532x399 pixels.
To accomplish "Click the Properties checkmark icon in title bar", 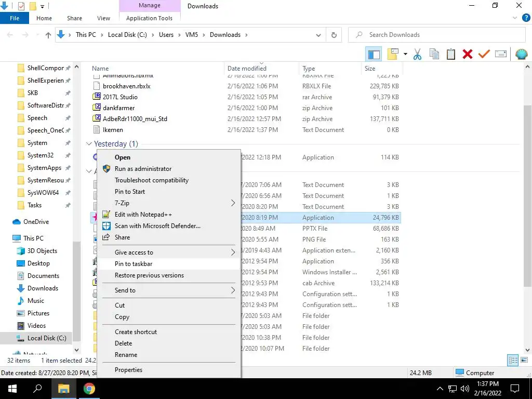I will [x=21, y=6].
